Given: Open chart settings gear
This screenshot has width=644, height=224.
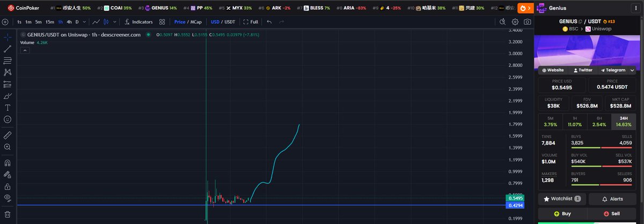Looking at the screenshot, I should pos(515,22).
